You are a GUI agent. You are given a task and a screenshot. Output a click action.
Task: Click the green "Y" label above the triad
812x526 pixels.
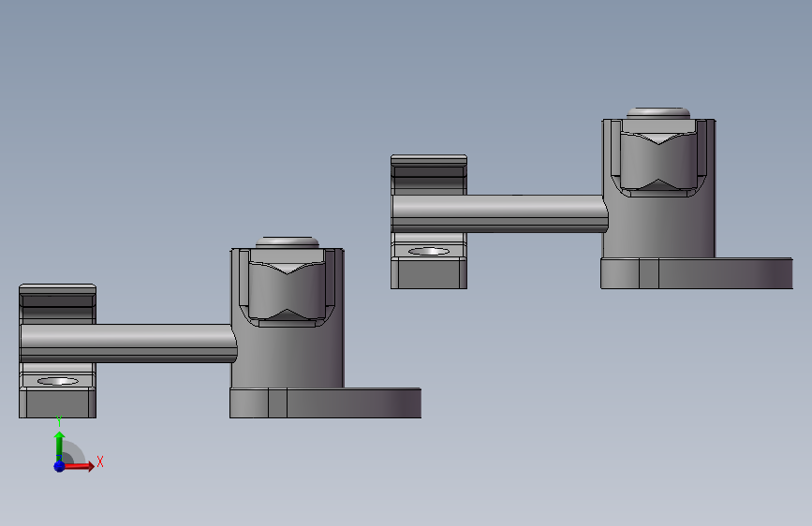(x=59, y=421)
